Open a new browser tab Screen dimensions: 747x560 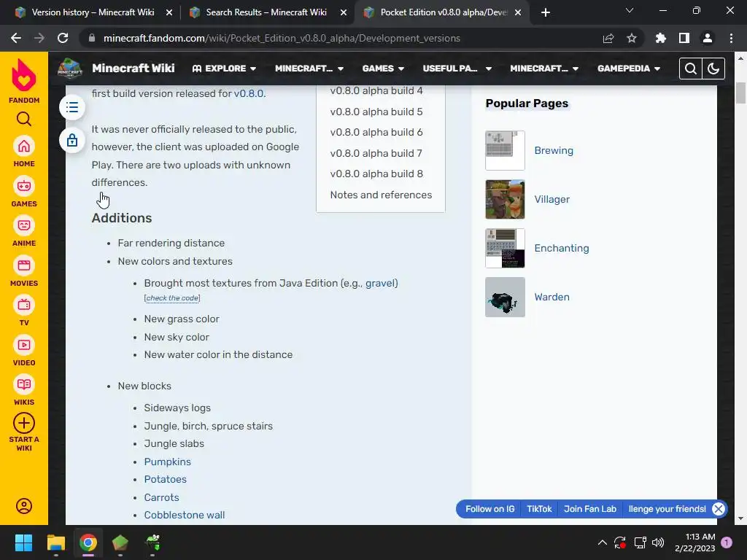[546, 12]
